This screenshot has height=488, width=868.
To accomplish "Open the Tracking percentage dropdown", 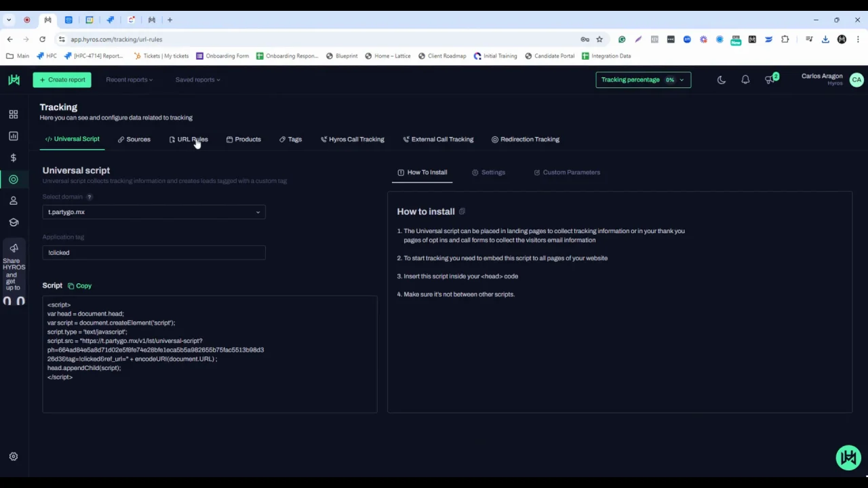I will coord(643,80).
